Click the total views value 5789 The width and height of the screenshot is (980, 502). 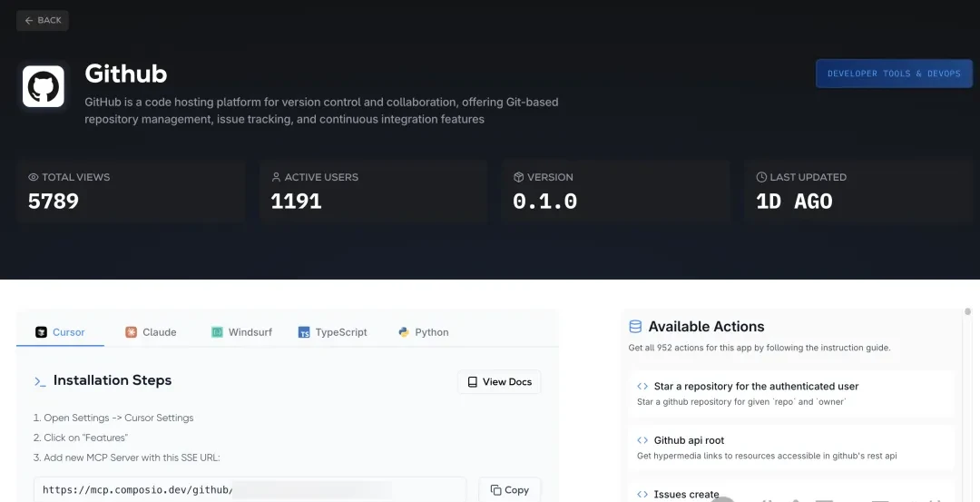coord(54,202)
